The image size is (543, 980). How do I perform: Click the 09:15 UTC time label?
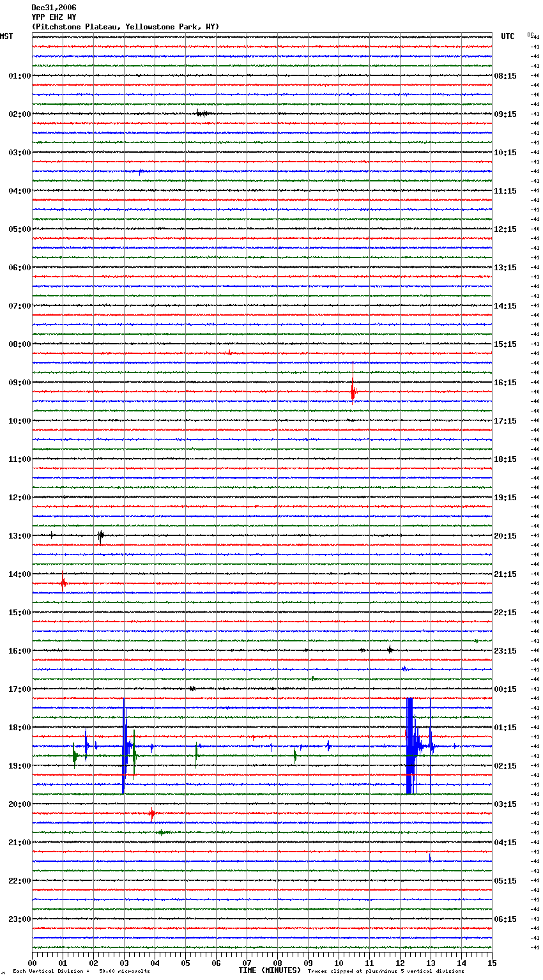point(505,114)
